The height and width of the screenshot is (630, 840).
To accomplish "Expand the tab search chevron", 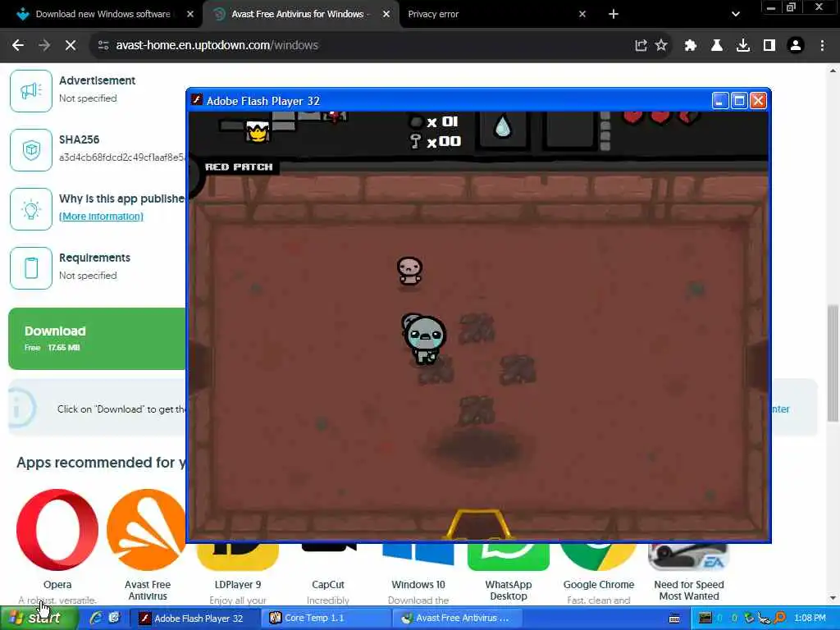I will tap(736, 14).
